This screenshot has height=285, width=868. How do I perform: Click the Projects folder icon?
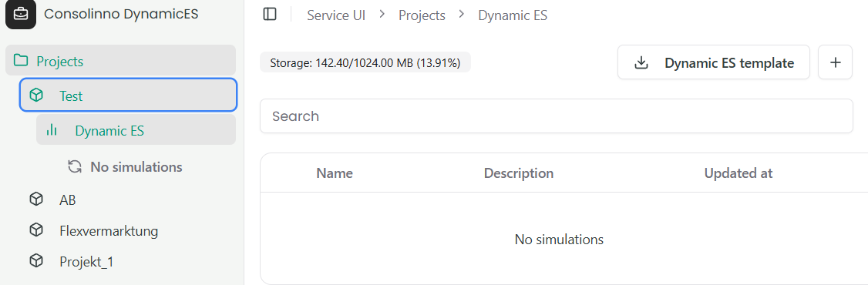coord(21,61)
